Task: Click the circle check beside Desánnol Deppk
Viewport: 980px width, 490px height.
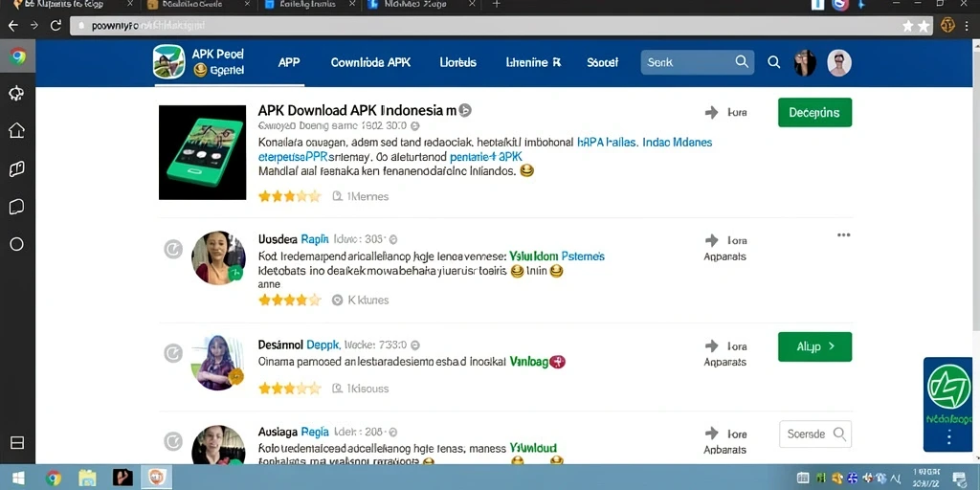Action: [x=173, y=354]
